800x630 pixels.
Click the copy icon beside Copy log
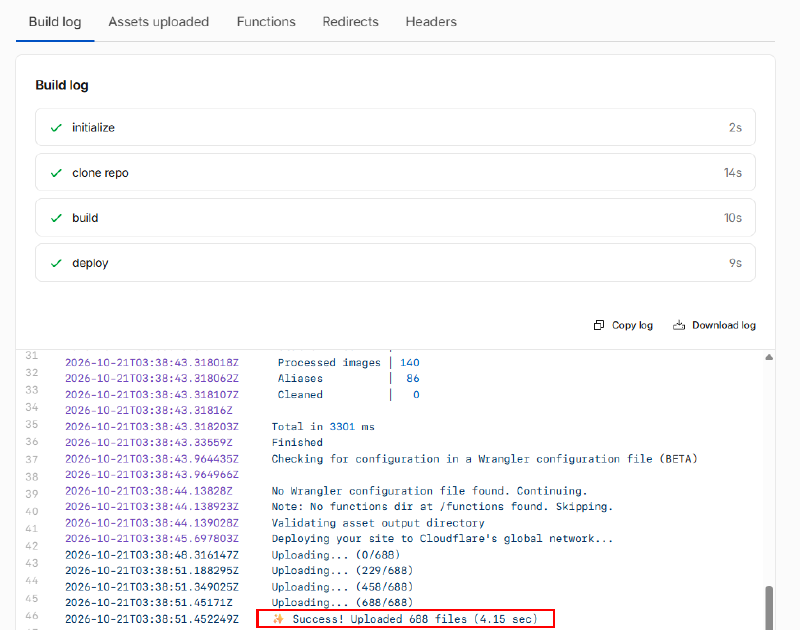pos(599,325)
